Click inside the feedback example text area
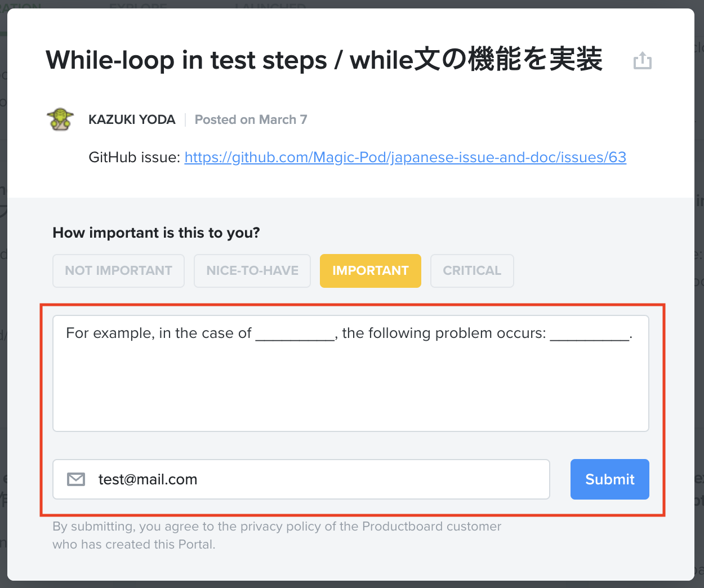 (350, 372)
